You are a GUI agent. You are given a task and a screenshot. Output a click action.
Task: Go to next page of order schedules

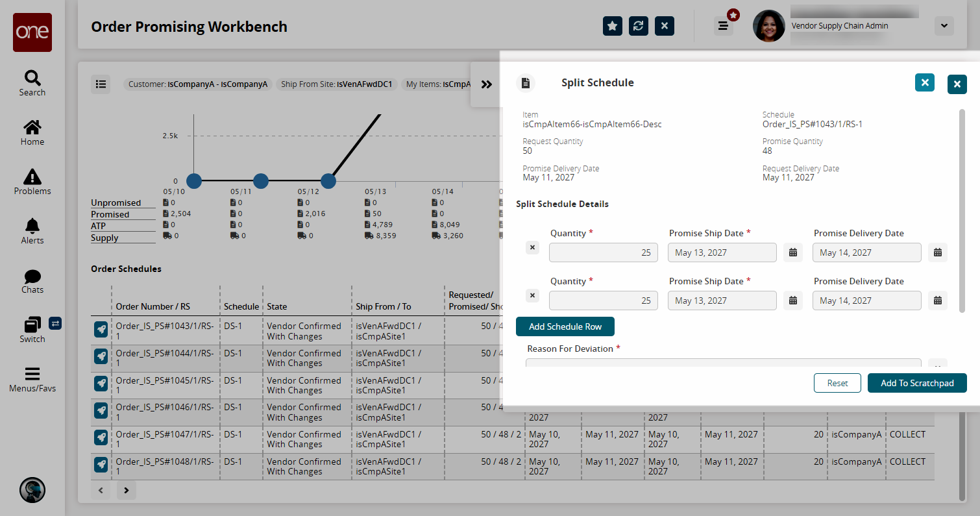coord(126,491)
